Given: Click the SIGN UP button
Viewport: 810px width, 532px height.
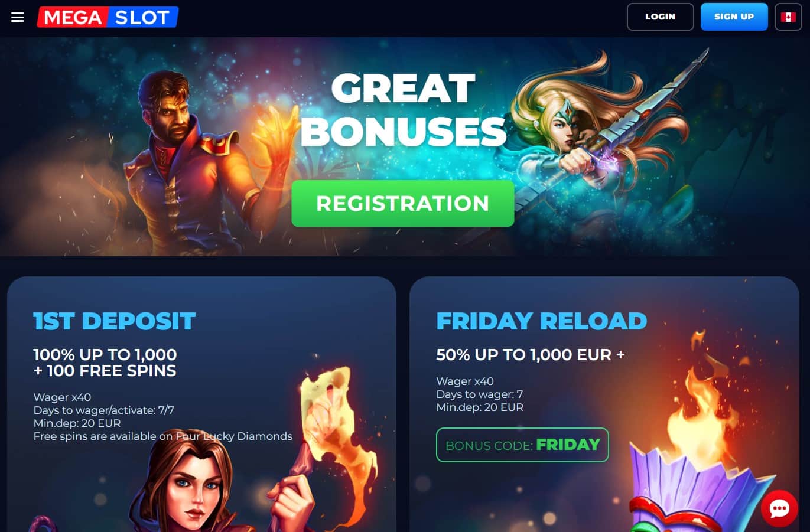Looking at the screenshot, I should point(734,17).
